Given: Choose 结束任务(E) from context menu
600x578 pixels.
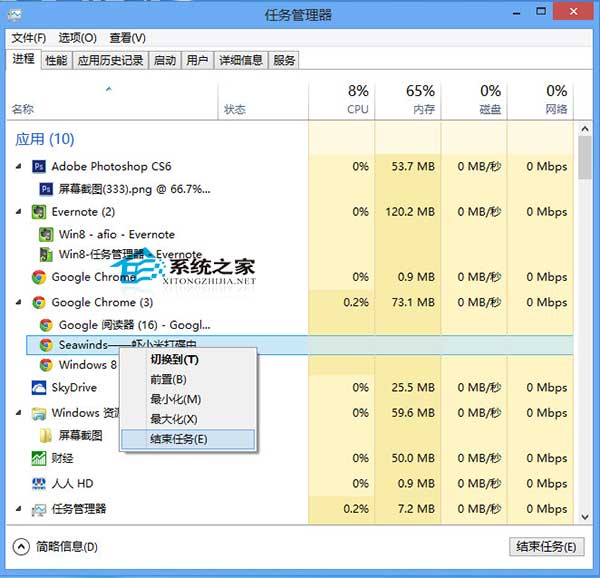Looking at the screenshot, I should [188, 439].
